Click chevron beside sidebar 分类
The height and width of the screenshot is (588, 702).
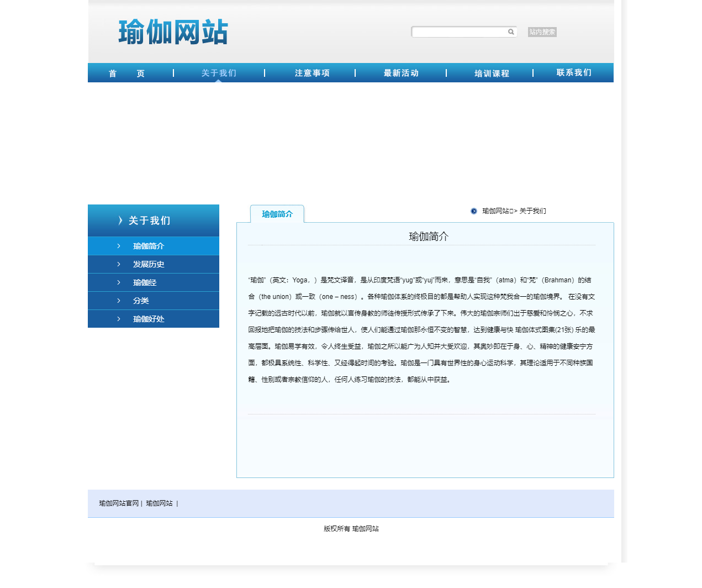point(119,301)
